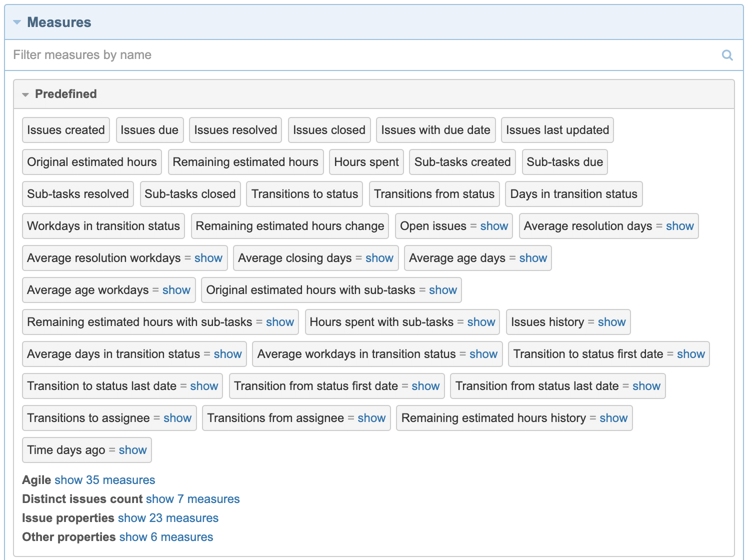This screenshot has width=748, height=560.
Task: Expand Distinct issues count 7 measures
Action: [x=193, y=499]
